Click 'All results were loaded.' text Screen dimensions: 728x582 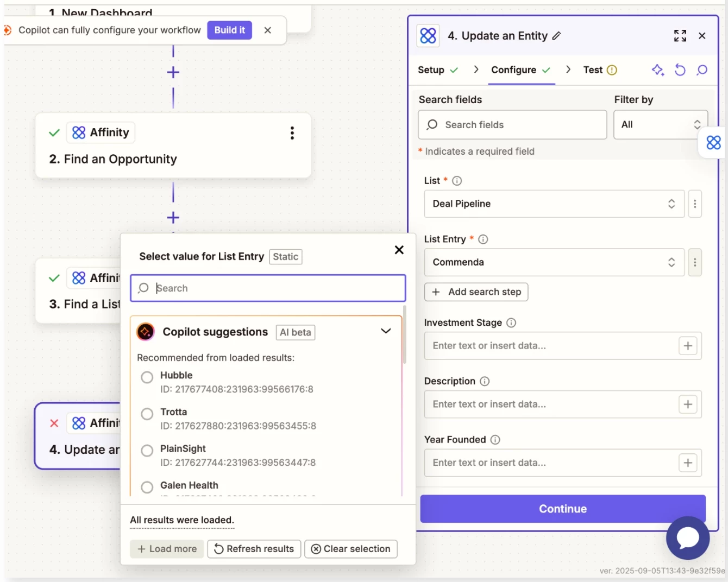(182, 520)
